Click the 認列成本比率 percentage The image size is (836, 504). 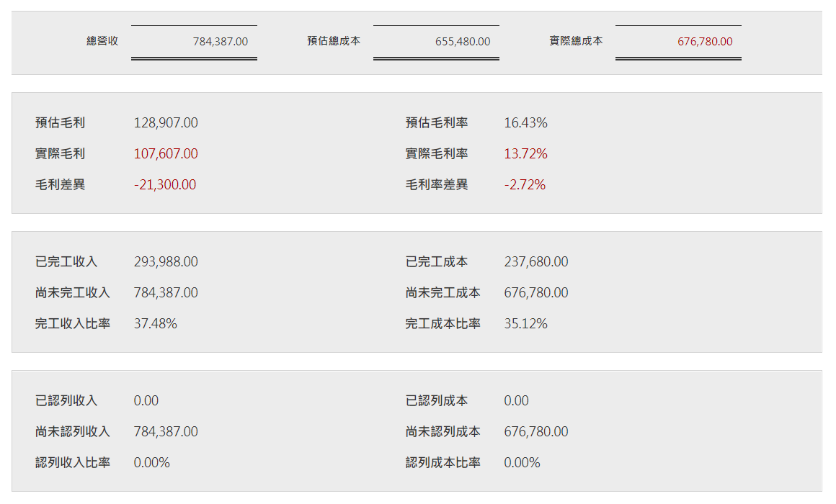(522, 463)
